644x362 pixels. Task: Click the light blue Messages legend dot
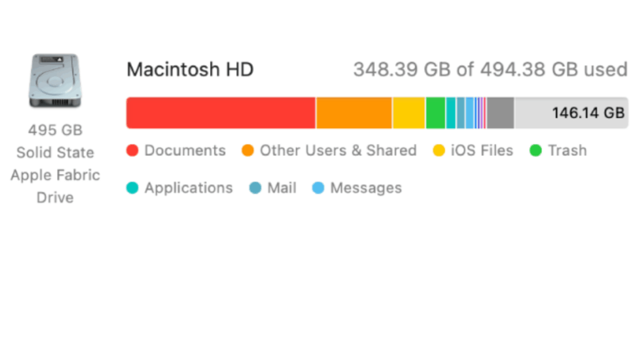click(318, 188)
